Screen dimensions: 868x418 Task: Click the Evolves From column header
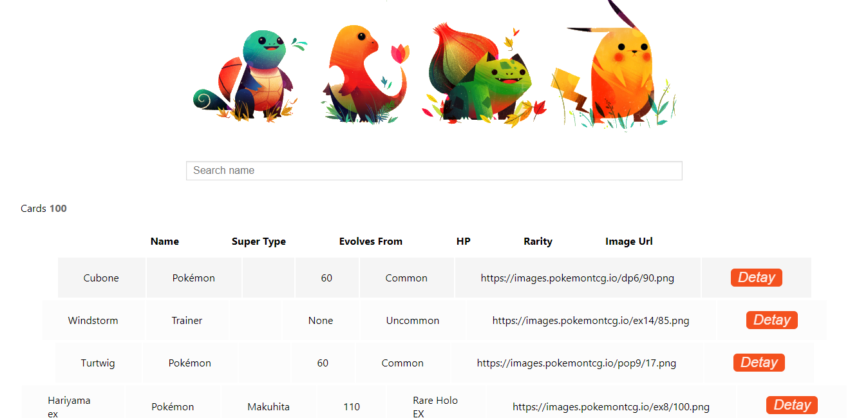point(371,241)
